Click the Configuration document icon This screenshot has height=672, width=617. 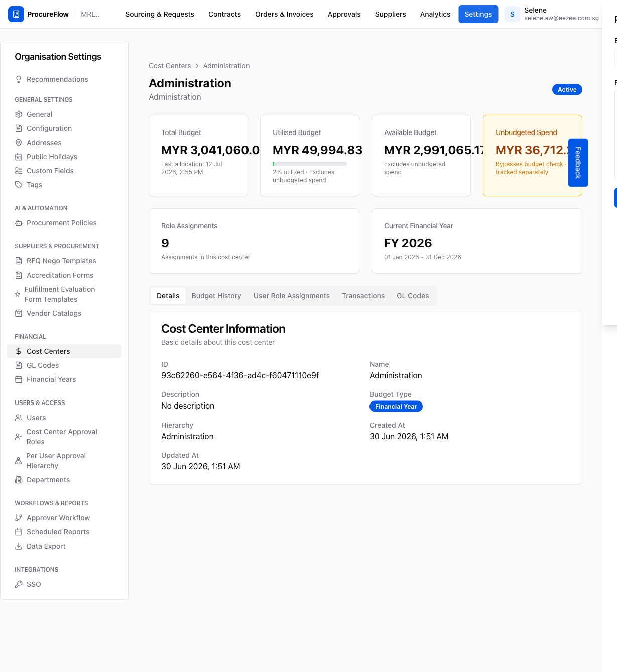19,128
